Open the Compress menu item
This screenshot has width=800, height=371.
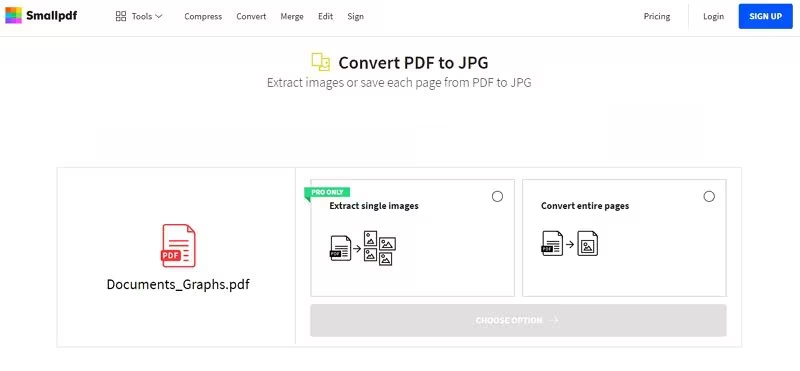coord(203,16)
